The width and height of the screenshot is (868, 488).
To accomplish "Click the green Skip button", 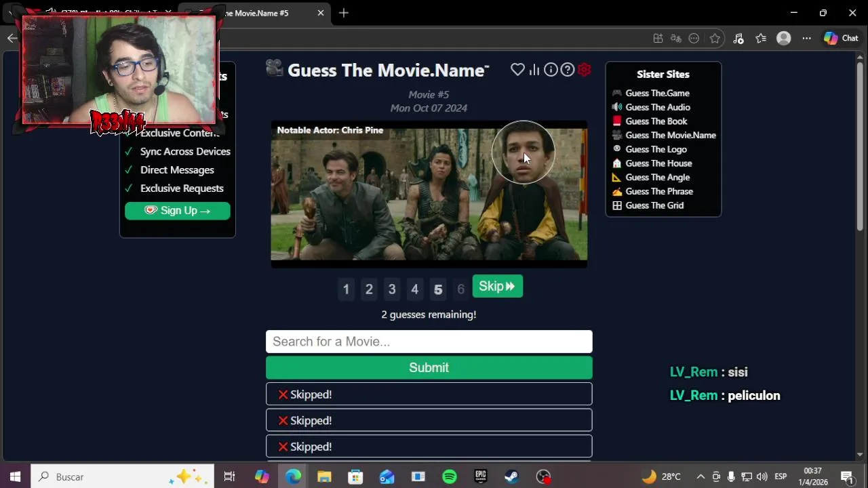I will (497, 286).
